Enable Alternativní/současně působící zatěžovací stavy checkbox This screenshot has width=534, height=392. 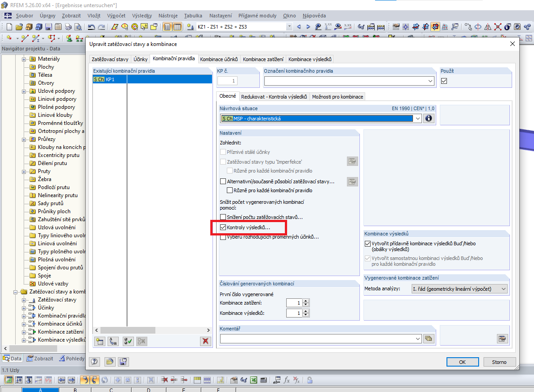[223, 182]
